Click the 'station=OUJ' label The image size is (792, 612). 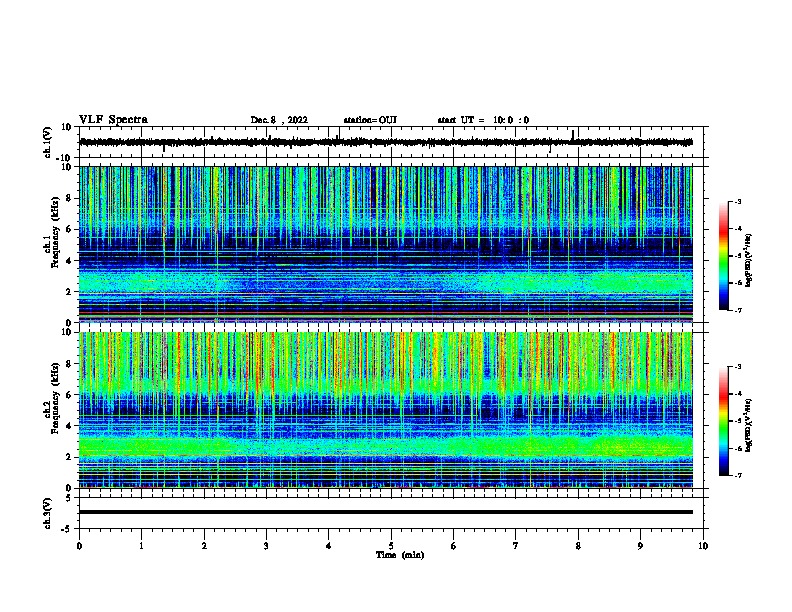click(x=370, y=120)
